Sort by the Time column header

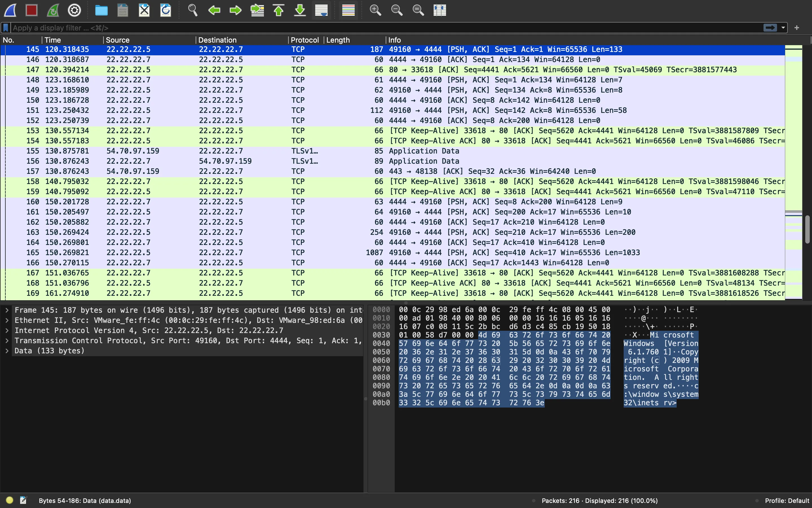pos(72,40)
